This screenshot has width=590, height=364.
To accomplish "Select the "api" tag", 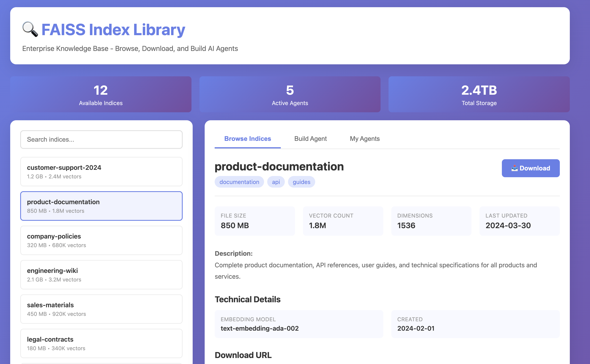I will (276, 182).
